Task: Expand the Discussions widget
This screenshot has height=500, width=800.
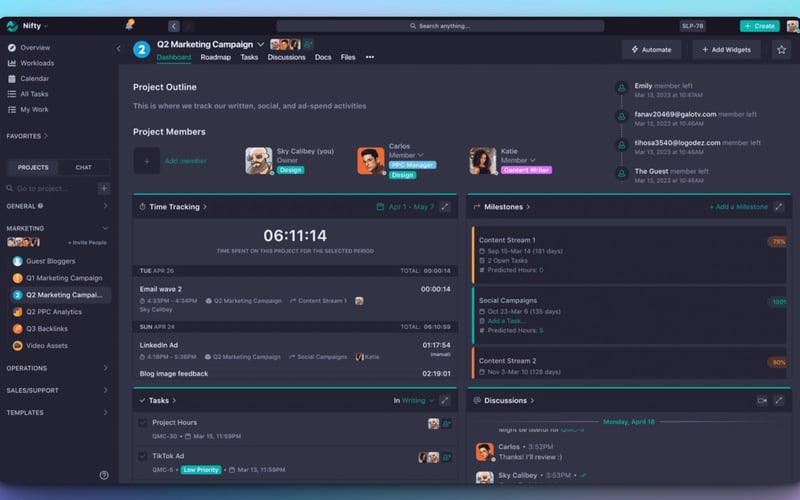Action: [779, 401]
